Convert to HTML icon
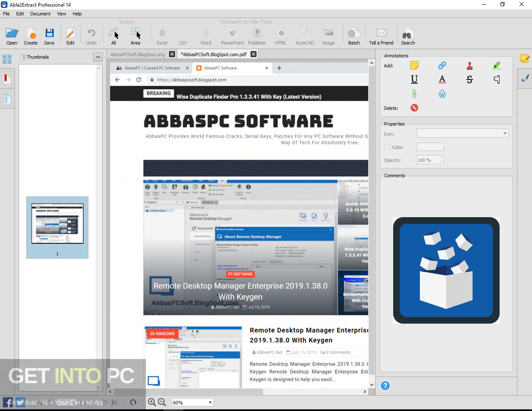The height and width of the screenshot is (411, 532). click(x=281, y=33)
